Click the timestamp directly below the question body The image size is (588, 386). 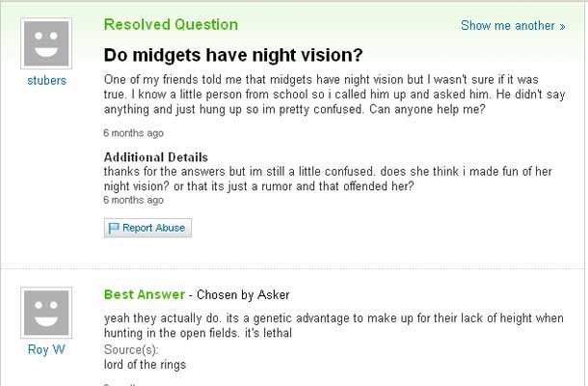(133, 132)
